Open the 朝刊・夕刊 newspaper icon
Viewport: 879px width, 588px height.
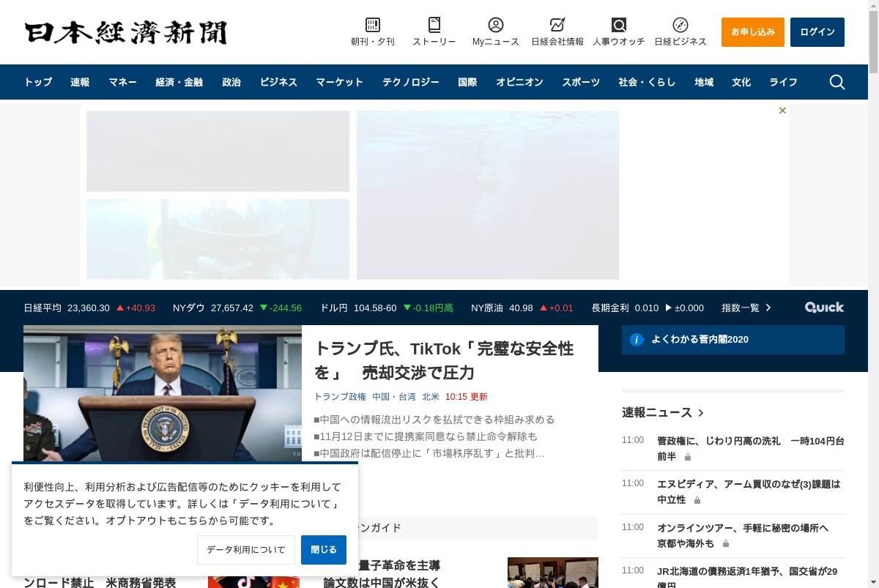click(373, 25)
